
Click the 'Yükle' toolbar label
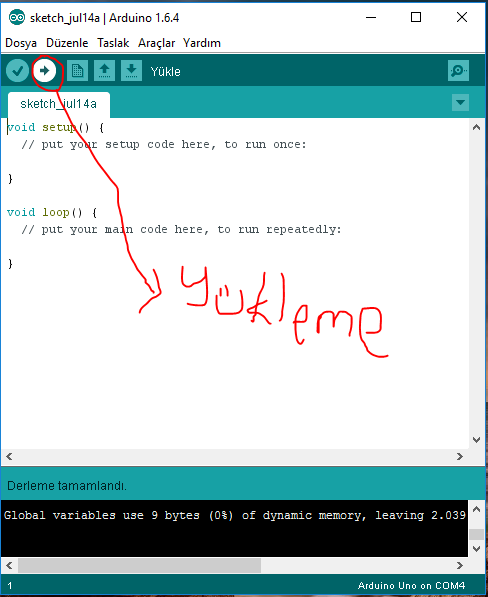(x=166, y=72)
